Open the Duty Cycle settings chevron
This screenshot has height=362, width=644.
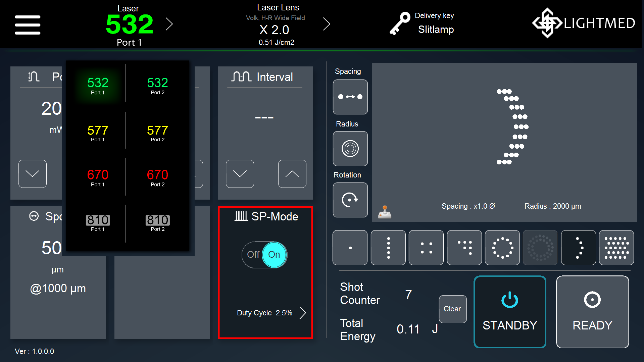coord(303,312)
